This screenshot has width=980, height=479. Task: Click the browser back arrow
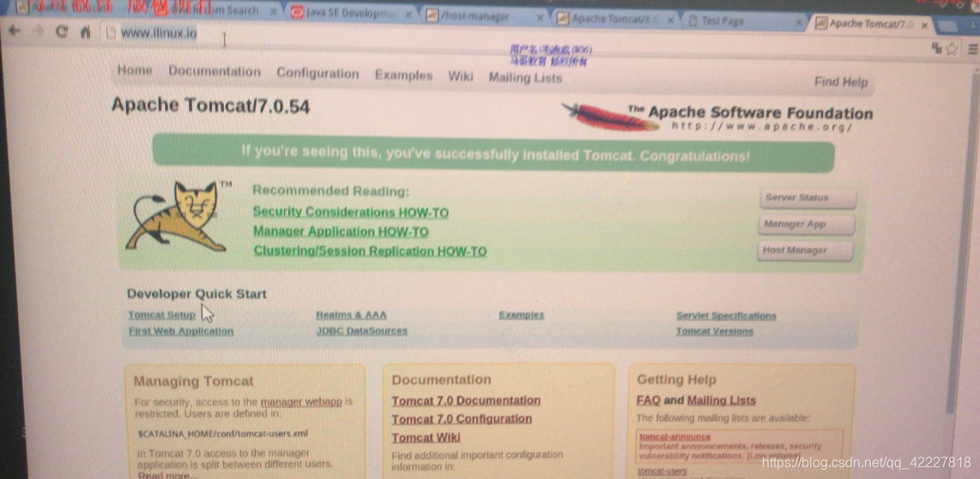pos(15,31)
